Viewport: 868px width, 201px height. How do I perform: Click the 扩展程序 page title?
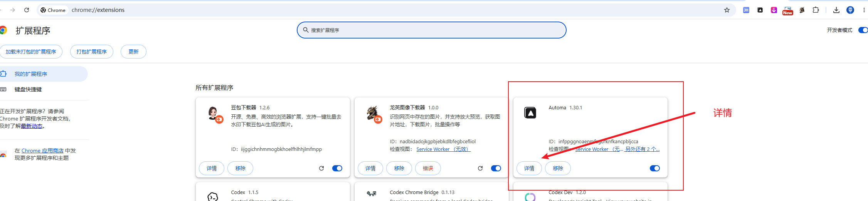[33, 30]
